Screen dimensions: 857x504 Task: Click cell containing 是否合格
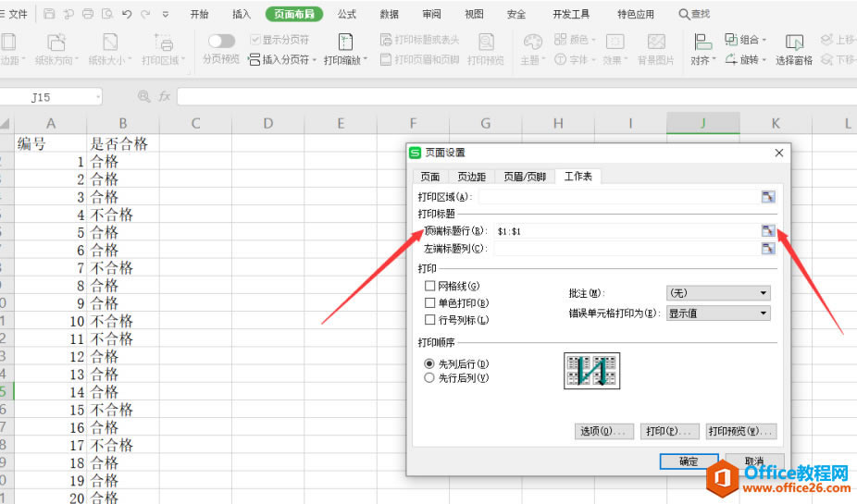click(x=123, y=143)
